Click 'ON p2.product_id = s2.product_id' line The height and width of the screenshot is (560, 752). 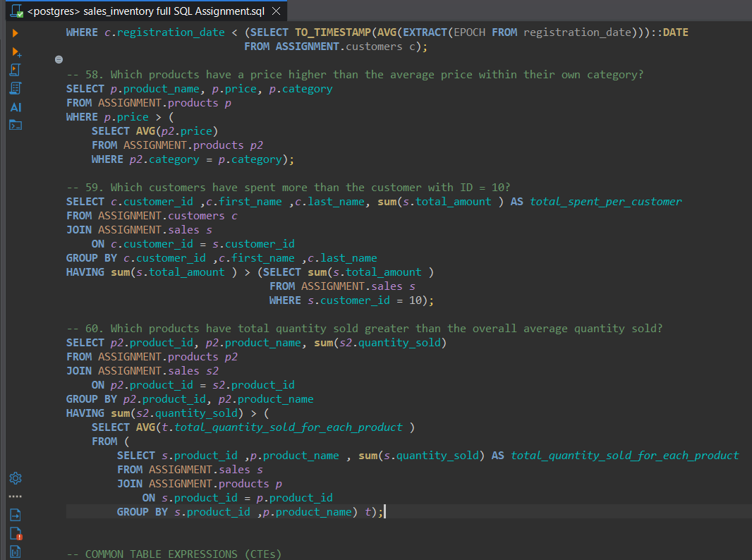pos(193,385)
